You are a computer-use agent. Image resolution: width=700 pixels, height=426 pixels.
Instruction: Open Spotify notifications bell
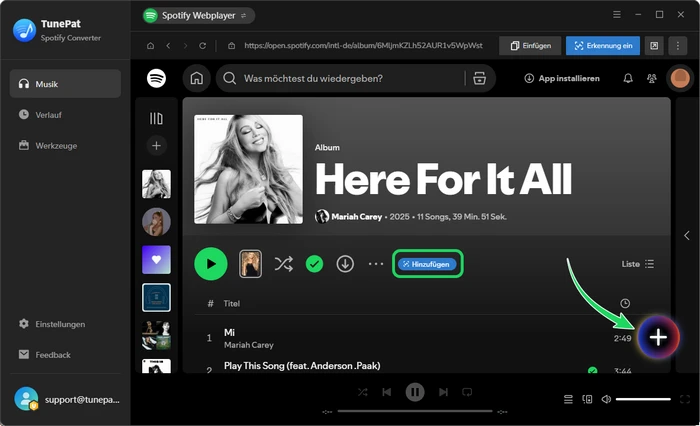pyautogui.click(x=628, y=78)
